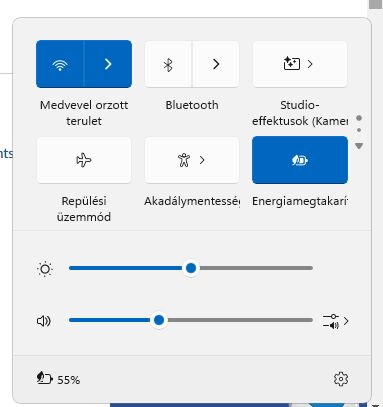The height and width of the screenshot is (407, 383).
Task: Go to next quick settings page arrow
Action: coord(359,146)
